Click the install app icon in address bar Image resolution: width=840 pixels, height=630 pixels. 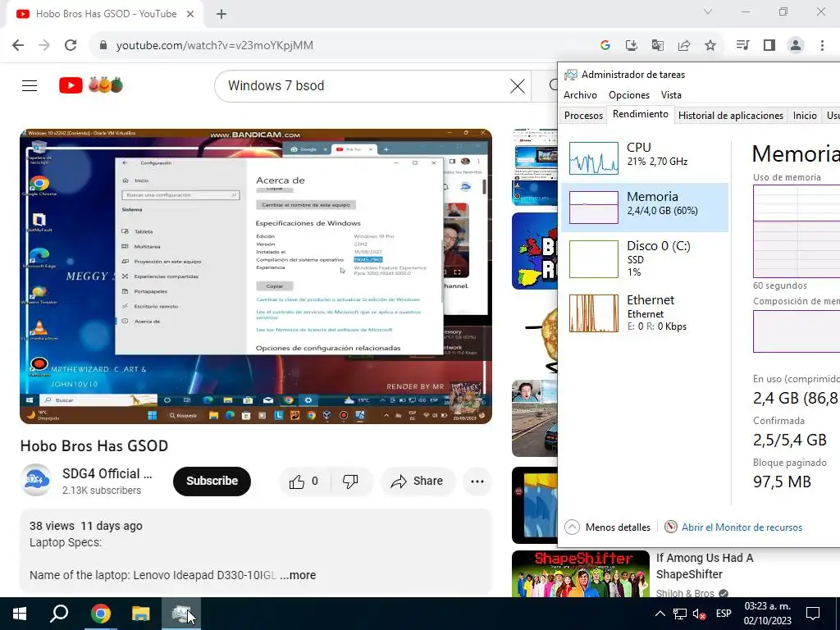(x=632, y=45)
